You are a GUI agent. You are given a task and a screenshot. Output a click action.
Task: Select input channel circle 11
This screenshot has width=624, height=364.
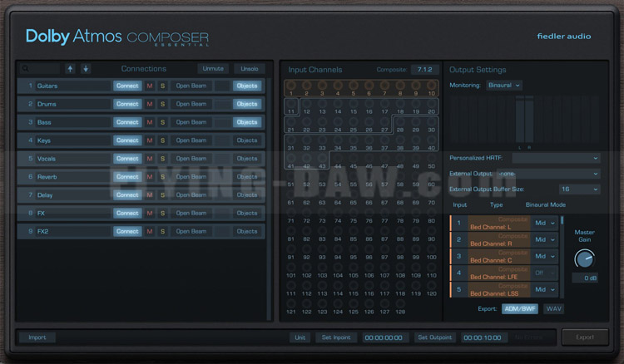coord(291,104)
